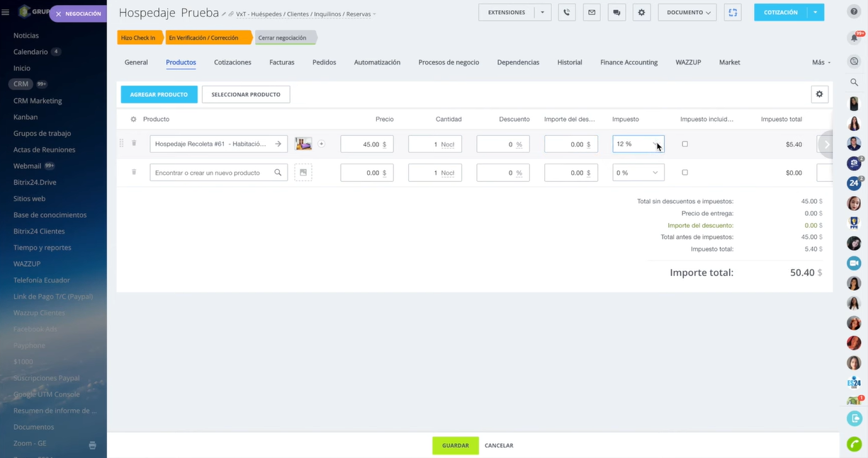Delete the Hospedaje Recoleta #61 product row
The height and width of the screenshot is (458, 868).
134,144
